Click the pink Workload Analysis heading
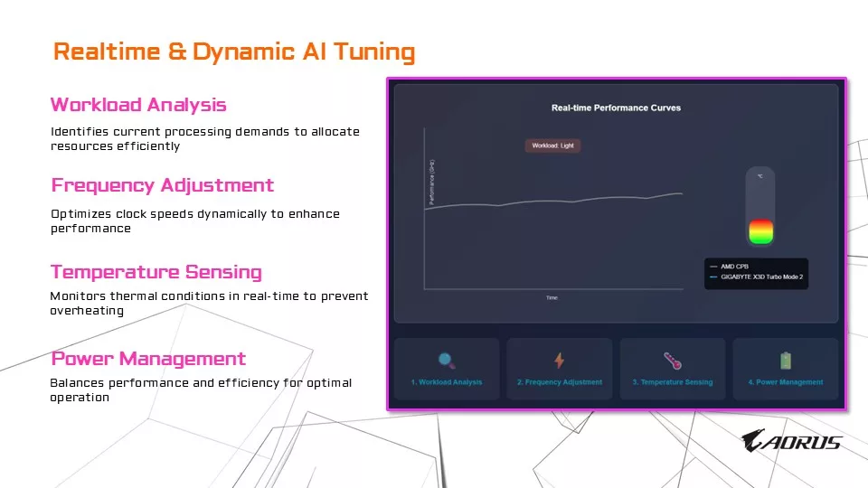 pos(138,105)
